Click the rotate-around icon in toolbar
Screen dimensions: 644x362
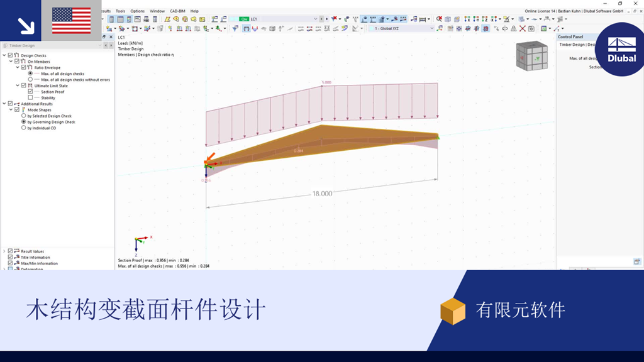tap(505, 28)
